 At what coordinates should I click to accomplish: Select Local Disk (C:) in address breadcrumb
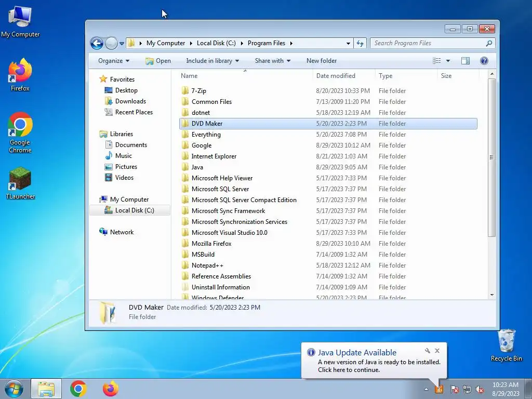coord(216,43)
